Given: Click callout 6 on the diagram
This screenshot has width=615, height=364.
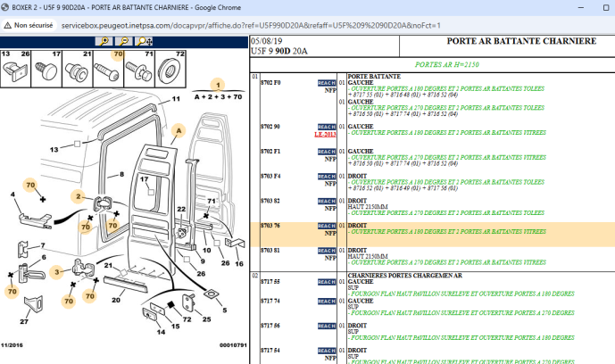Looking at the screenshot, I should (44, 258).
